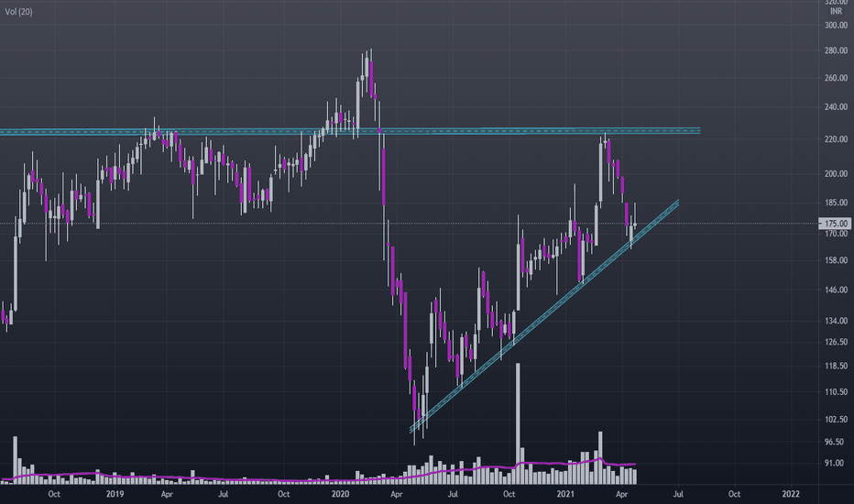Click the 126.50 price axis label
Viewport: 854px width, 504px height.
[x=836, y=342]
